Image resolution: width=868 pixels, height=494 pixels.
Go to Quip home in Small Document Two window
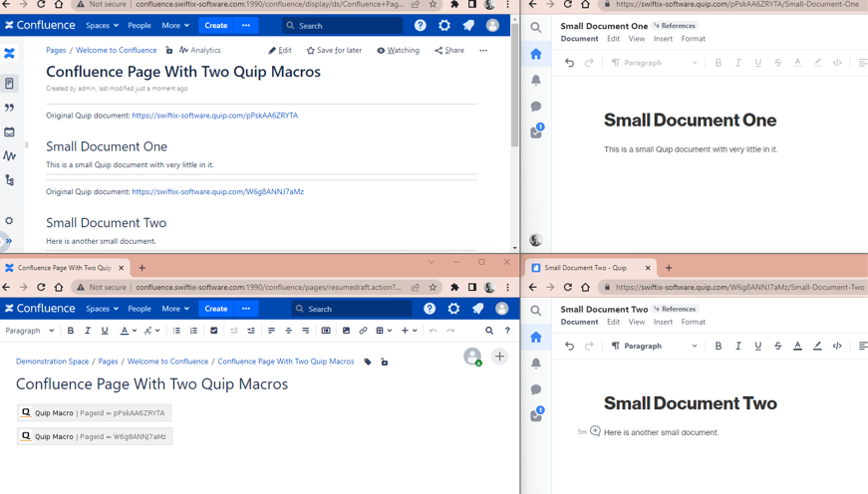(536, 337)
